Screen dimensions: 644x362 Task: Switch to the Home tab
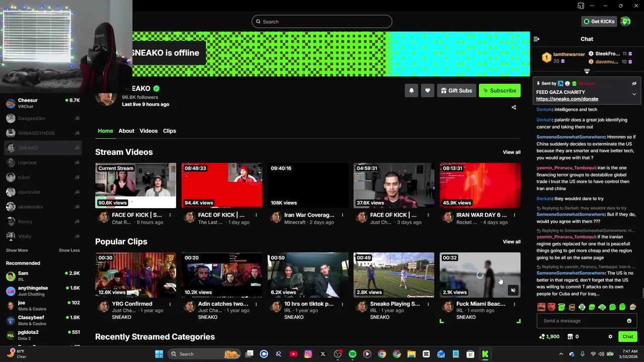[x=105, y=131]
